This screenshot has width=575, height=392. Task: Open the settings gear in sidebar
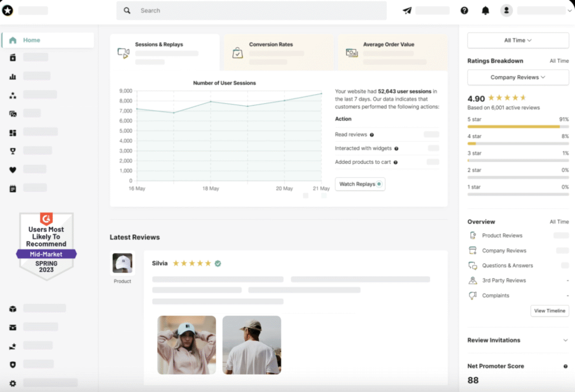pos(13,383)
